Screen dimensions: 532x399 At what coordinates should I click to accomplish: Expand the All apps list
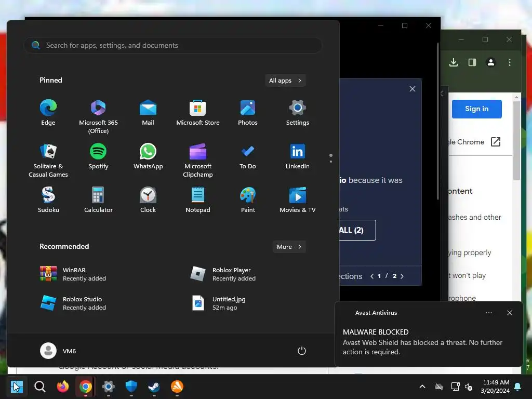(285, 81)
